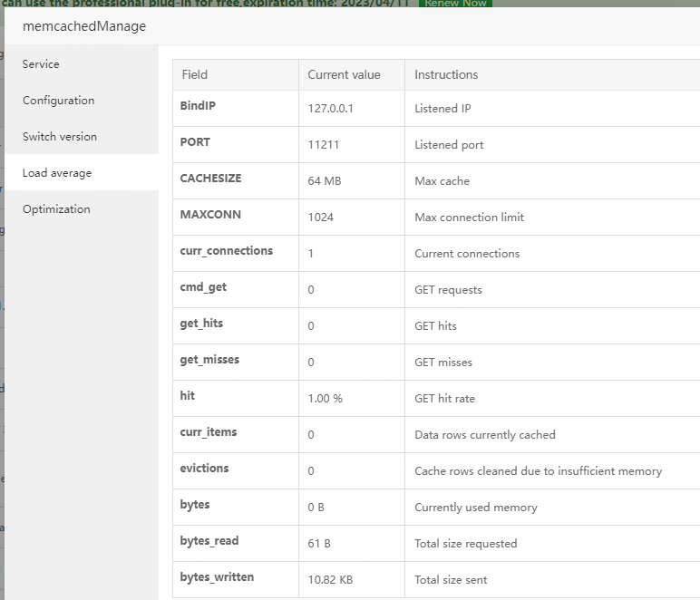Click the cmd_get field label

(x=203, y=287)
